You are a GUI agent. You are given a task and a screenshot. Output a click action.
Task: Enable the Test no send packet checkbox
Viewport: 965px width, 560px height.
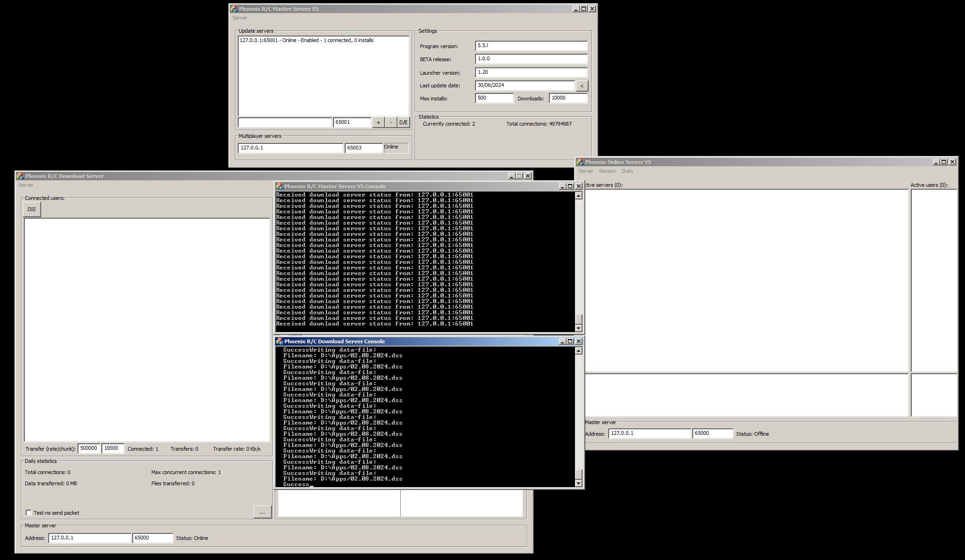(x=29, y=512)
